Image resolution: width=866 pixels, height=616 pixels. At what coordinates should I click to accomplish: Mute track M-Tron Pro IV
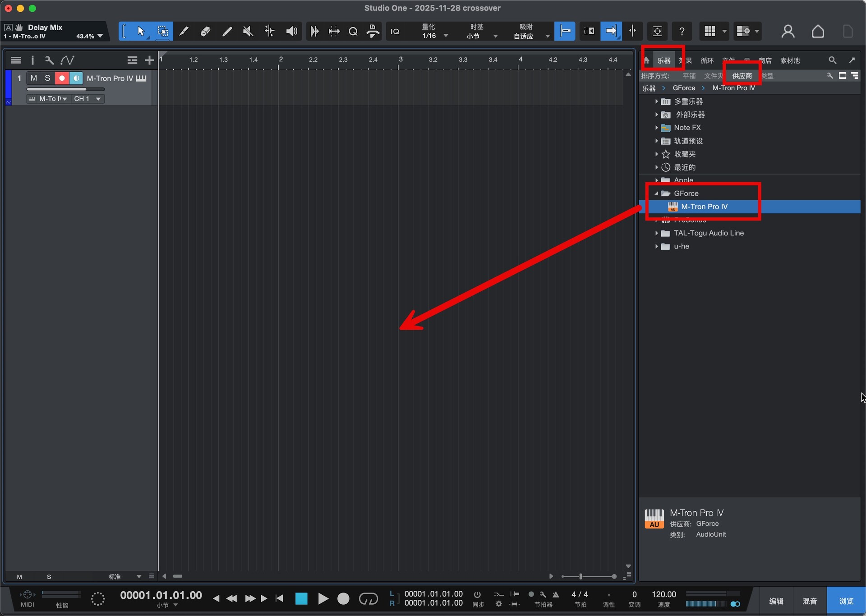point(34,78)
